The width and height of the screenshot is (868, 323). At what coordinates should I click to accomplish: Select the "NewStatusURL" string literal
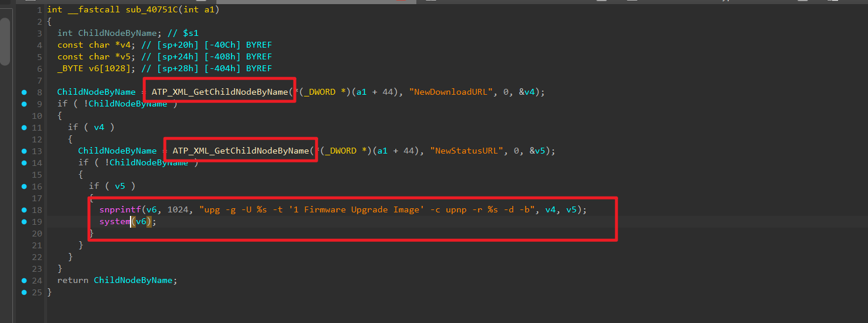pos(467,151)
